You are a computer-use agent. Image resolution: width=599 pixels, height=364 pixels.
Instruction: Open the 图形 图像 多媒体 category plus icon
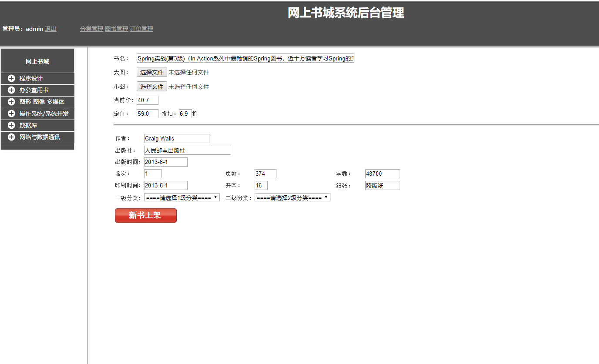(11, 102)
